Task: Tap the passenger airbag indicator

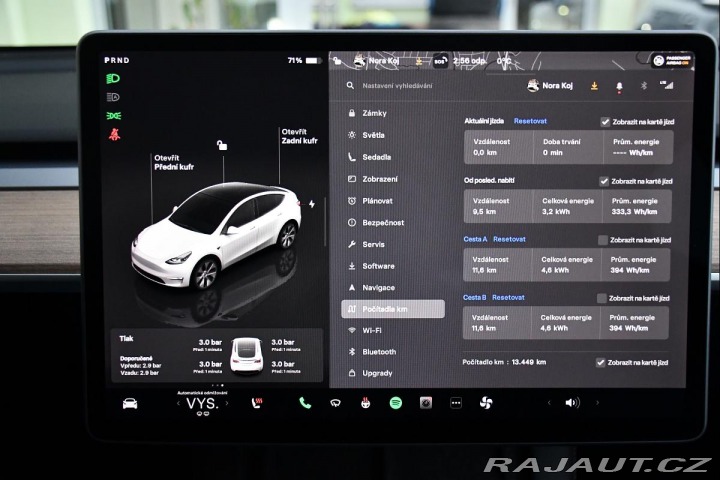Action: coord(672,61)
